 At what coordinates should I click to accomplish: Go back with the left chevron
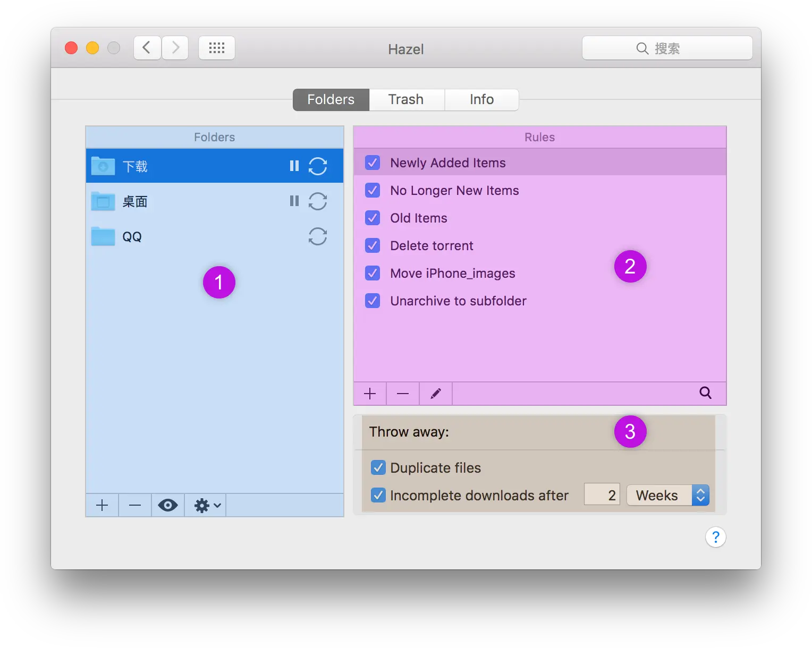click(x=147, y=48)
